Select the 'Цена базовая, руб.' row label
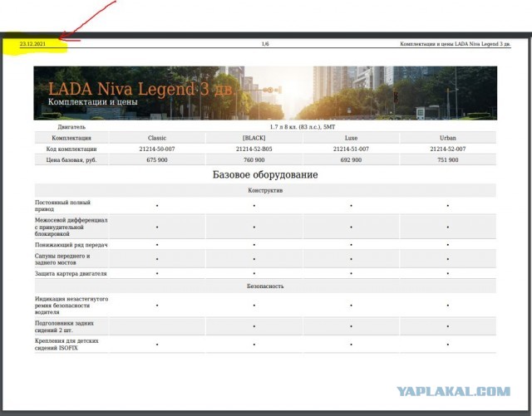Viewport: 532px width, 416px height. click(71, 159)
